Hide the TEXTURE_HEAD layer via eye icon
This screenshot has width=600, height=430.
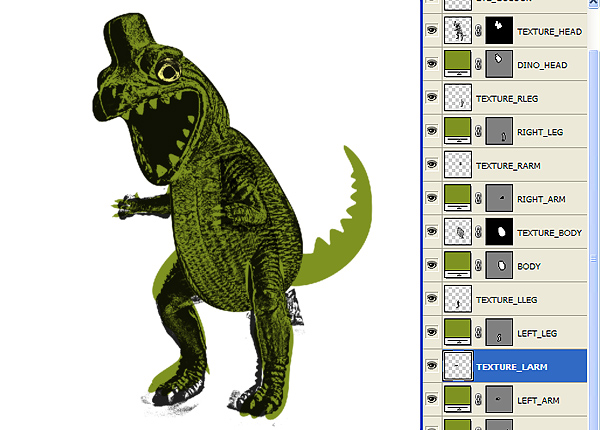tap(432, 30)
